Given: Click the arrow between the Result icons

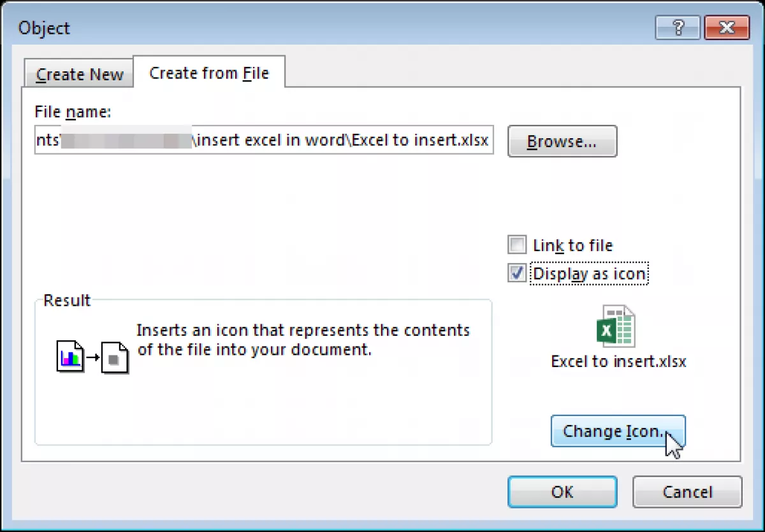Looking at the screenshot, I should point(93,357).
